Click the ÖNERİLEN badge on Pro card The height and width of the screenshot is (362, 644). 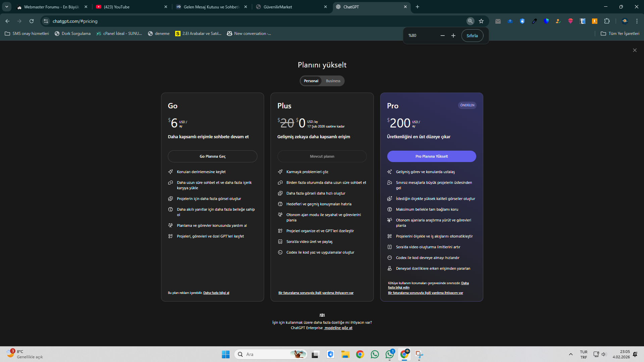coord(467,105)
